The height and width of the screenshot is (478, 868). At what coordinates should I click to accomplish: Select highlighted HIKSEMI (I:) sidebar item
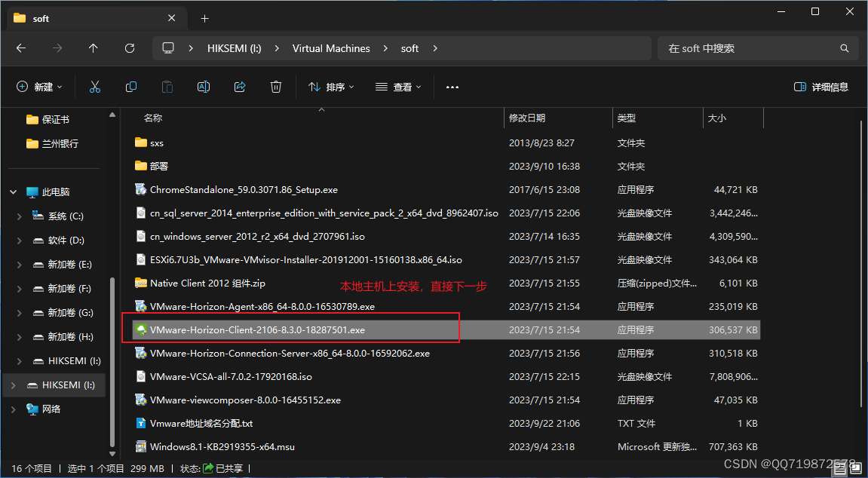tap(54, 385)
